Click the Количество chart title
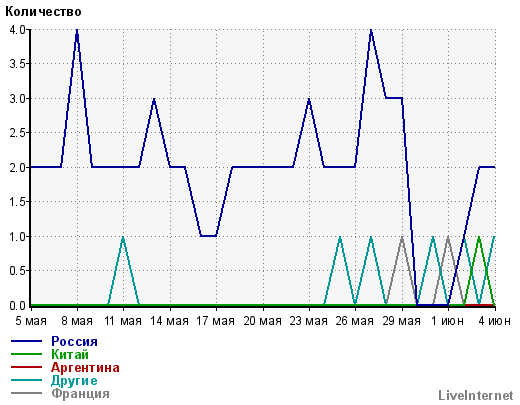 (x=43, y=12)
